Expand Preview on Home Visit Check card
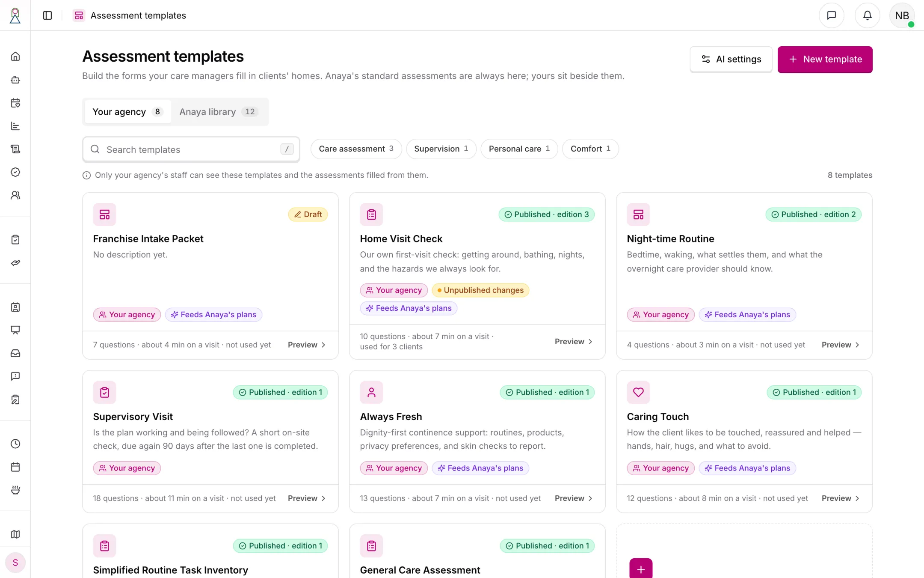This screenshot has height=578, width=924. pos(574,342)
